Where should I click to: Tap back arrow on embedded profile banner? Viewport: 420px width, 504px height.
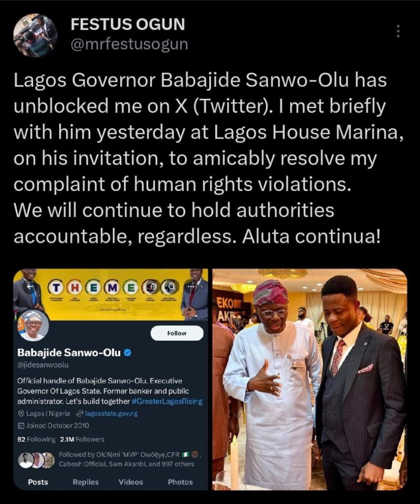click(x=30, y=286)
